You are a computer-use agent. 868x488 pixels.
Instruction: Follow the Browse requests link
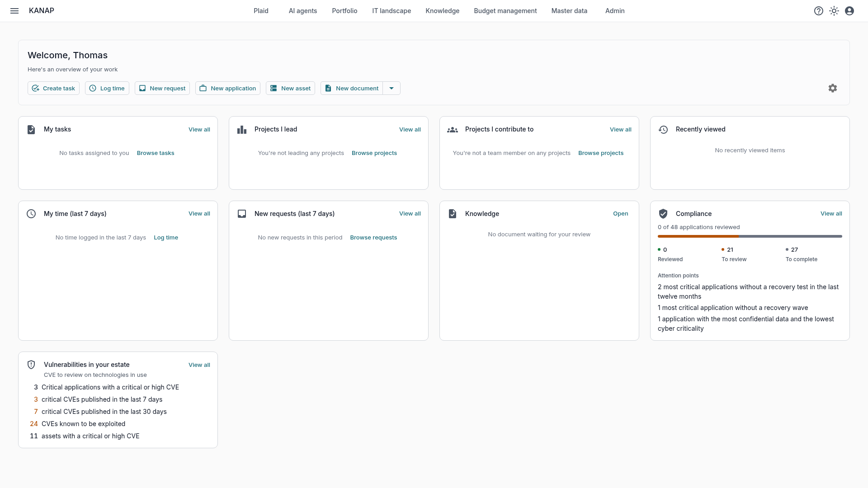[x=373, y=238]
